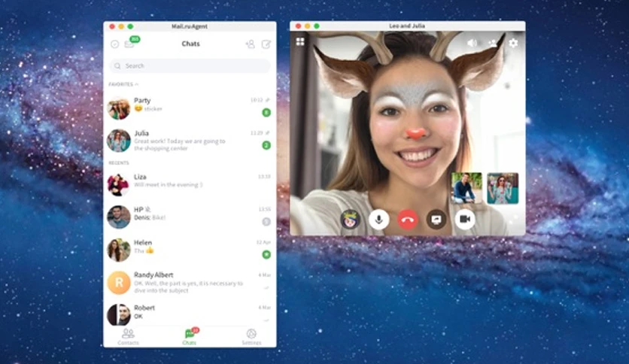The width and height of the screenshot is (629, 364).
Task: End call with red hang-up button
Action: pyautogui.click(x=408, y=220)
